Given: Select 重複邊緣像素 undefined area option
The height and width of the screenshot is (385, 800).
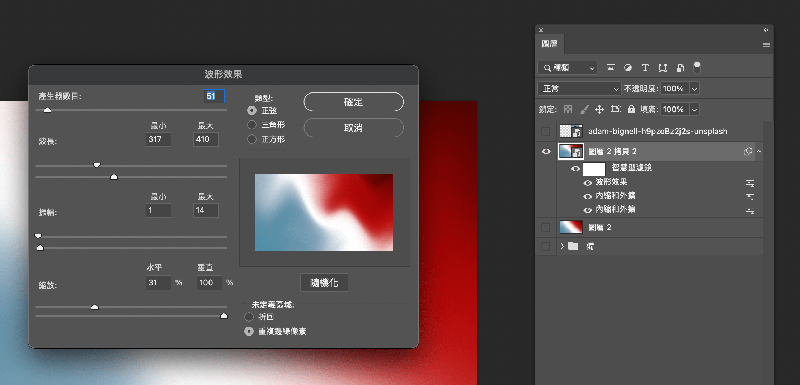Looking at the screenshot, I should pos(249,331).
